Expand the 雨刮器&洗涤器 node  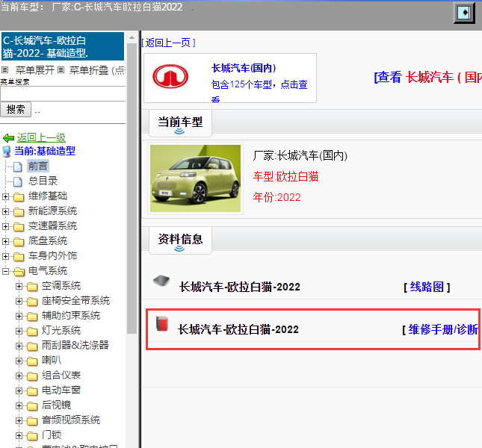(19, 346)
